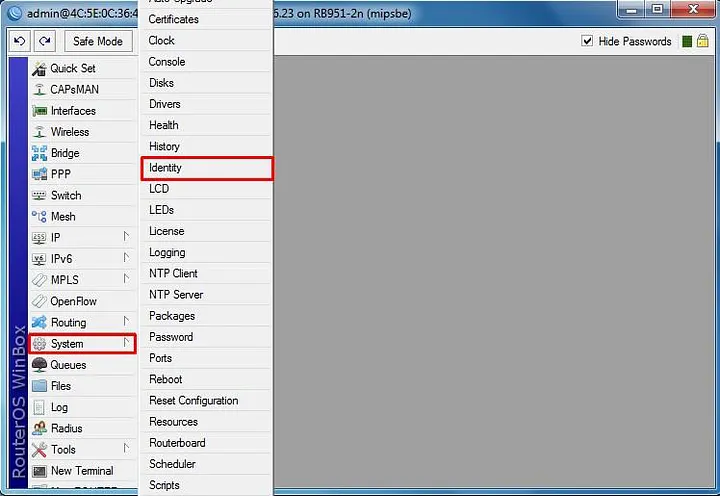Click the Queues tree icon

pos(39,365)
